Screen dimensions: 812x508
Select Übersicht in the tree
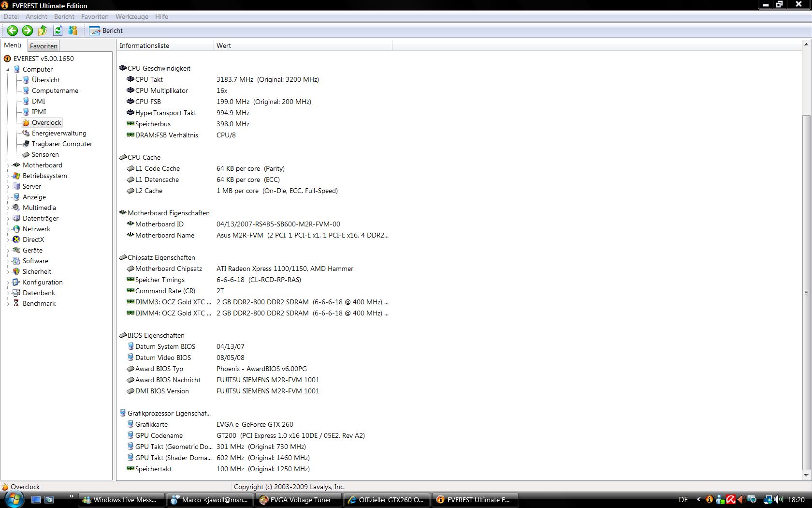click(46, 80)
